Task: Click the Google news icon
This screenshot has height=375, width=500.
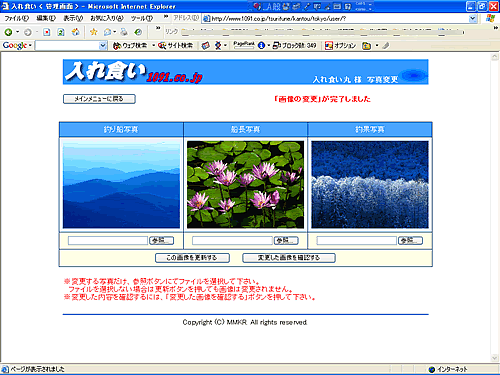Action: click(x=206, y=46)
